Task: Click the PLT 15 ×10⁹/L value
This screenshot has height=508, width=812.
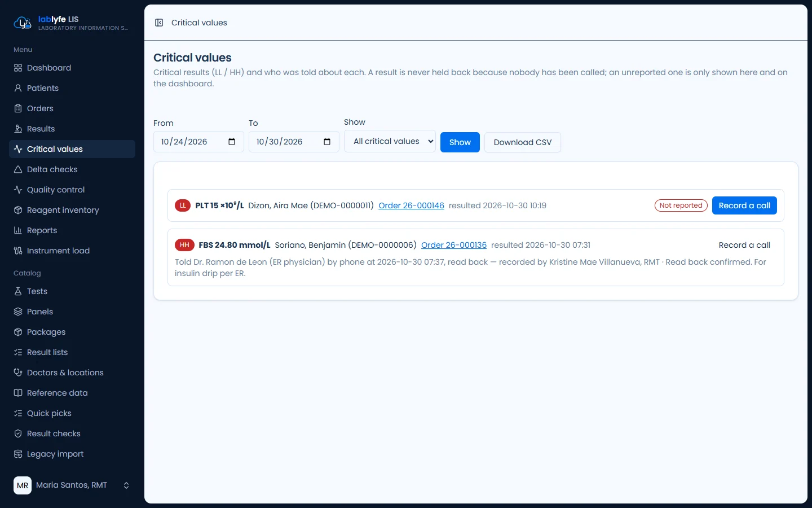Action: (219, 205)
